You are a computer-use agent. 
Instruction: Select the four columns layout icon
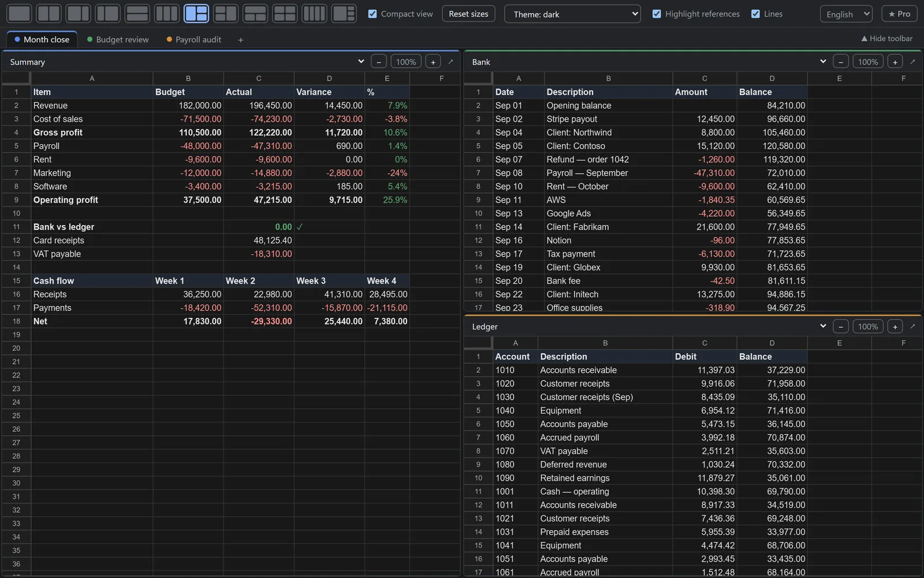314,13
